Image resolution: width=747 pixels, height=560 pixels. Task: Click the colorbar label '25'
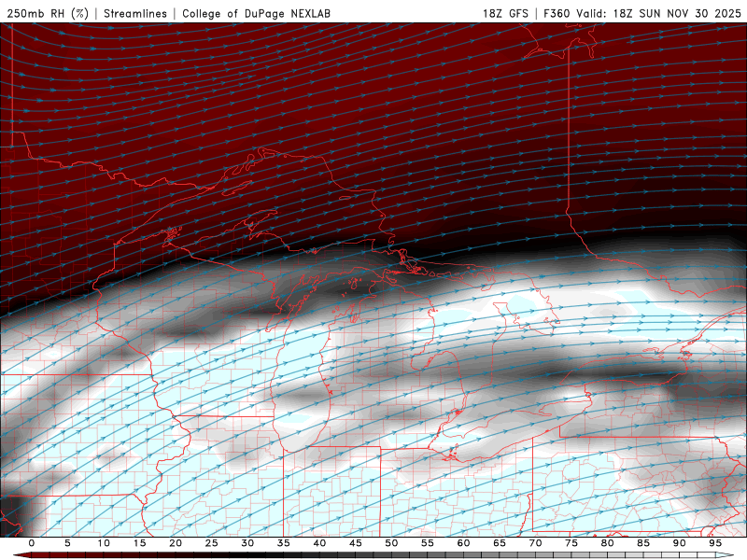pos(212,543)
